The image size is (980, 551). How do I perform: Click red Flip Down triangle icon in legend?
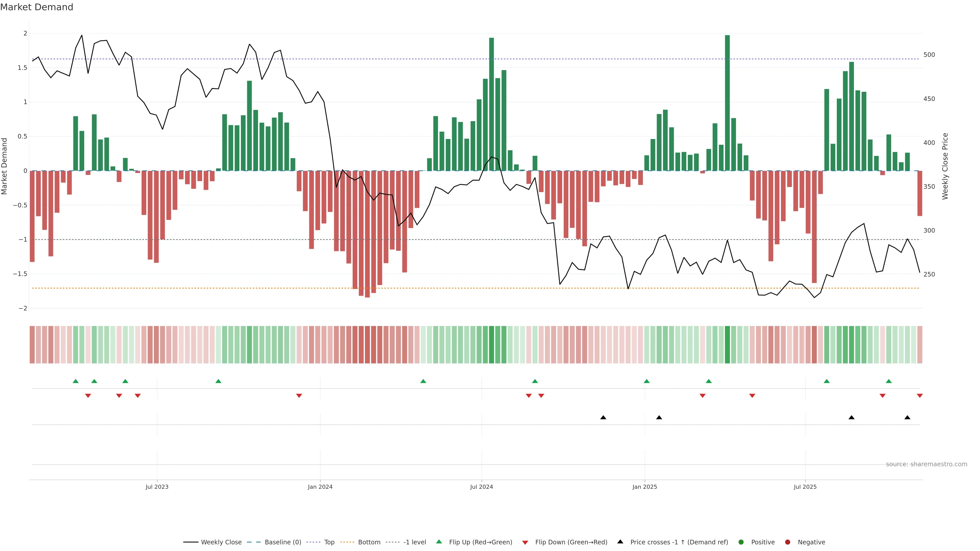click(x=525, y=543)
